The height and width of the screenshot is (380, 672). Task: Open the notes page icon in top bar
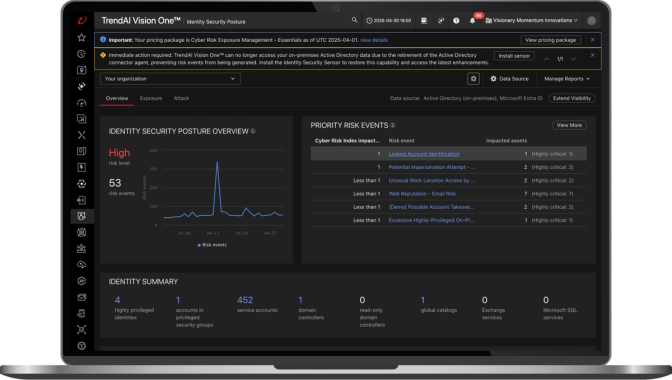pos(424,21)
